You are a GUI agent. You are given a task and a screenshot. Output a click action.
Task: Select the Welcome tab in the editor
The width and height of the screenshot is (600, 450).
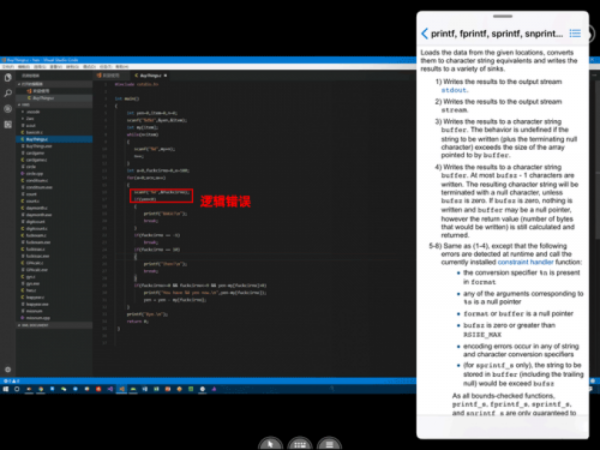pos(110,75)
